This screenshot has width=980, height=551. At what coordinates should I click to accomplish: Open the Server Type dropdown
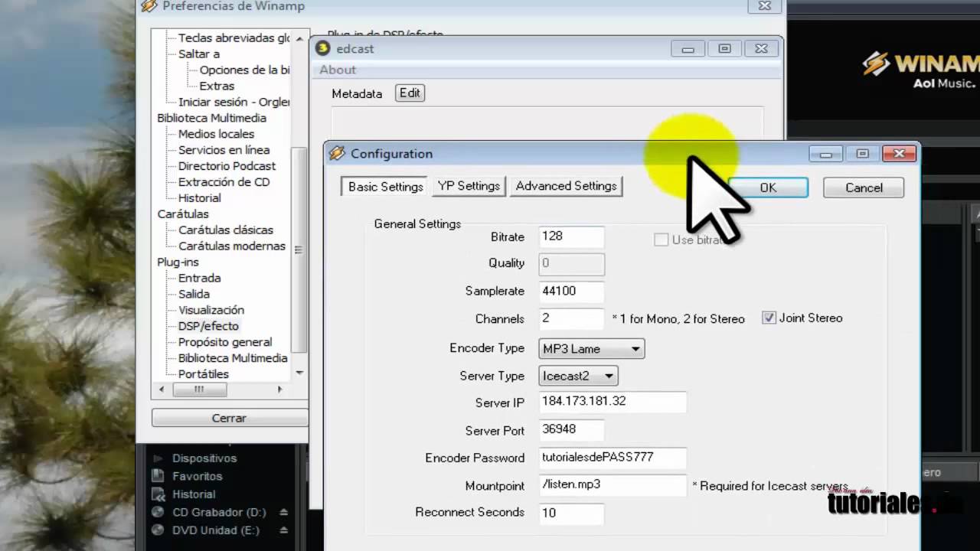coord(578,376)
